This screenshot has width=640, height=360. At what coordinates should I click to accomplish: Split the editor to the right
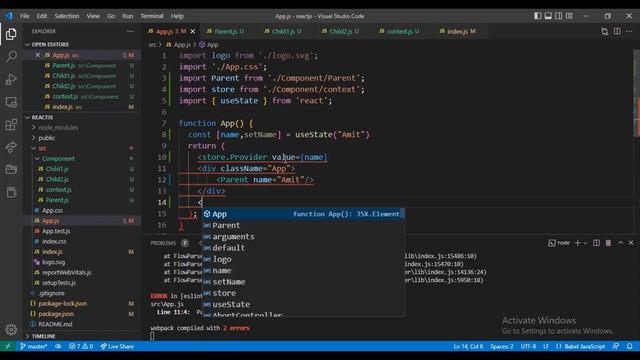coord(617,31)
